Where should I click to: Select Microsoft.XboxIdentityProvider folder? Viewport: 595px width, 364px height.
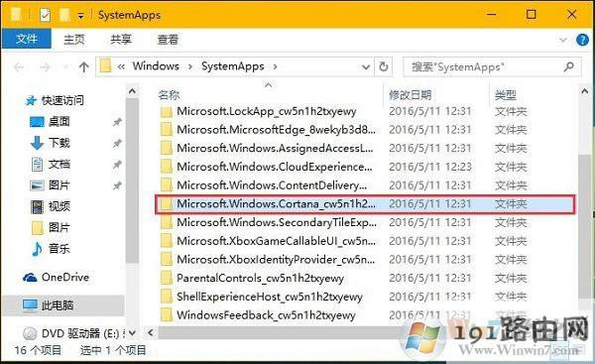pos(276,260)
